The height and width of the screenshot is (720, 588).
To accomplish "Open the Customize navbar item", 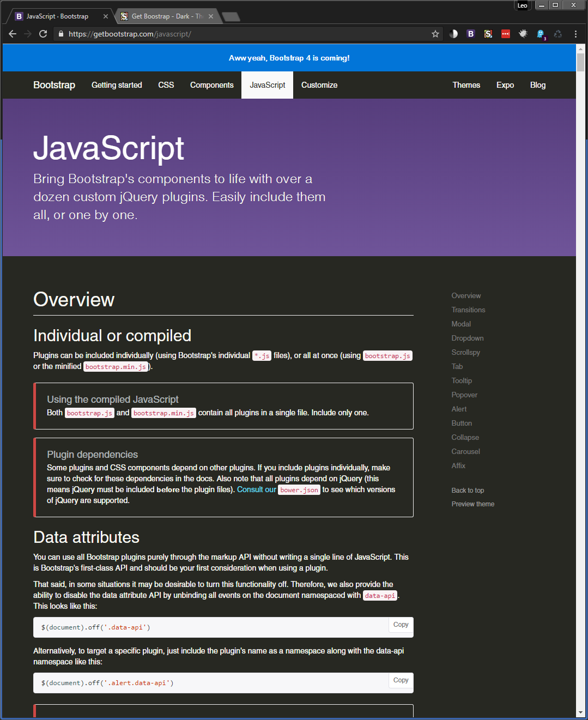I will [x=319, y=85].
